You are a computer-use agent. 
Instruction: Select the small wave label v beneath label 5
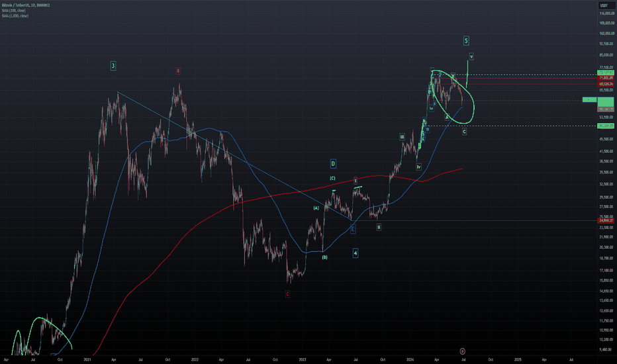(471, 57)
